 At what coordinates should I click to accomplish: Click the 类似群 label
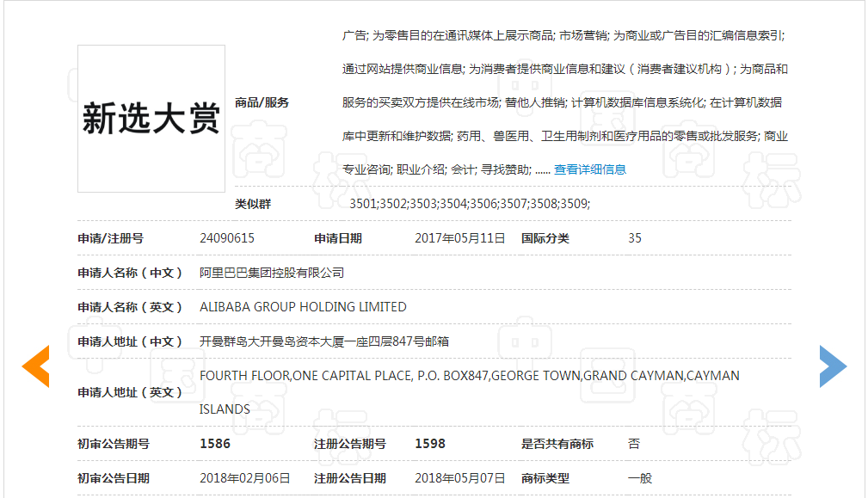click(253, 204)
